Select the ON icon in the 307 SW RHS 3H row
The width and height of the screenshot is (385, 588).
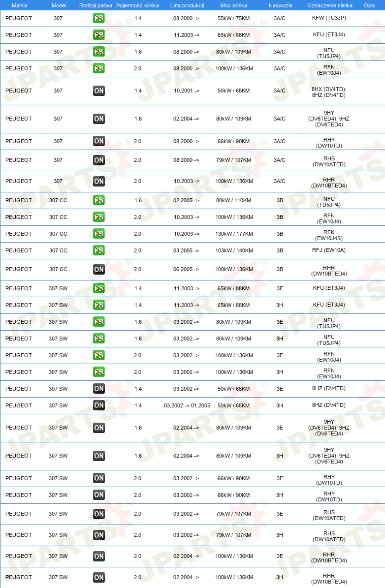tap(98, 535)
